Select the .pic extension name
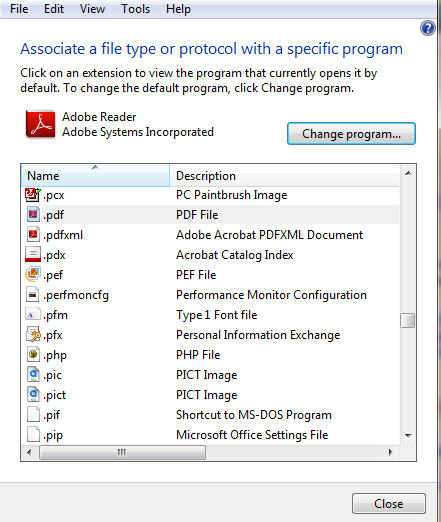The image size is (441, 522). pos(52,375)
